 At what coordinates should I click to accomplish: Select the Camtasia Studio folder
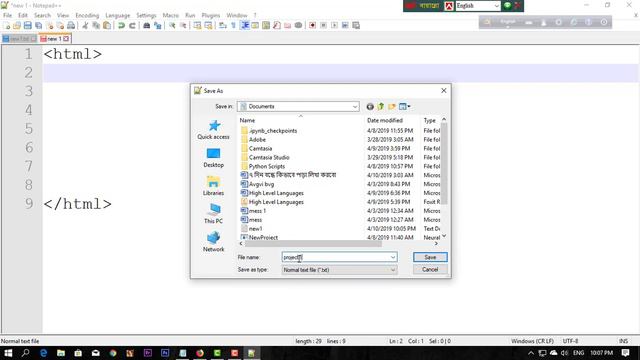coord(269,157)
